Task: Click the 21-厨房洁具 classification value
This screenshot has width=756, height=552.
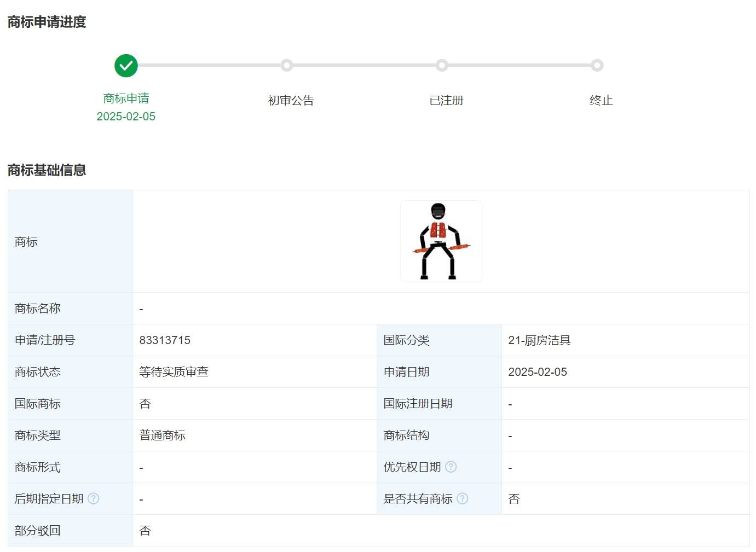Action: [539, 340]
